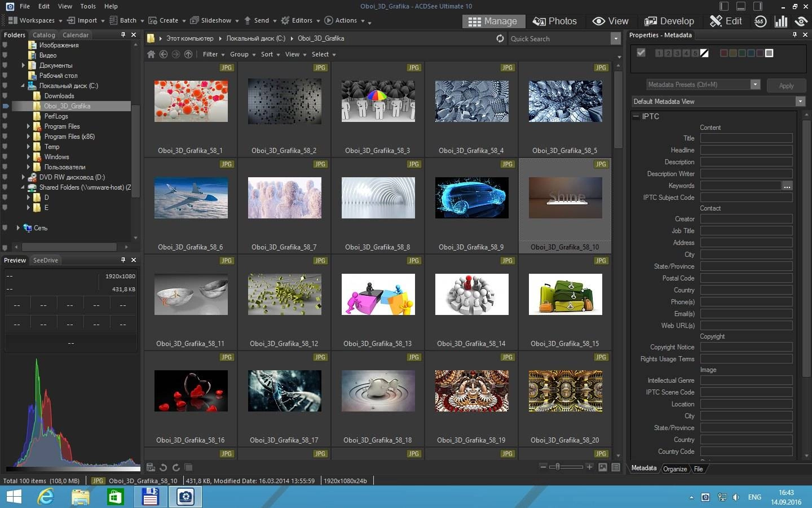Open the Tools menu
This screenshot has width=812, height=508.
(88, 6)
